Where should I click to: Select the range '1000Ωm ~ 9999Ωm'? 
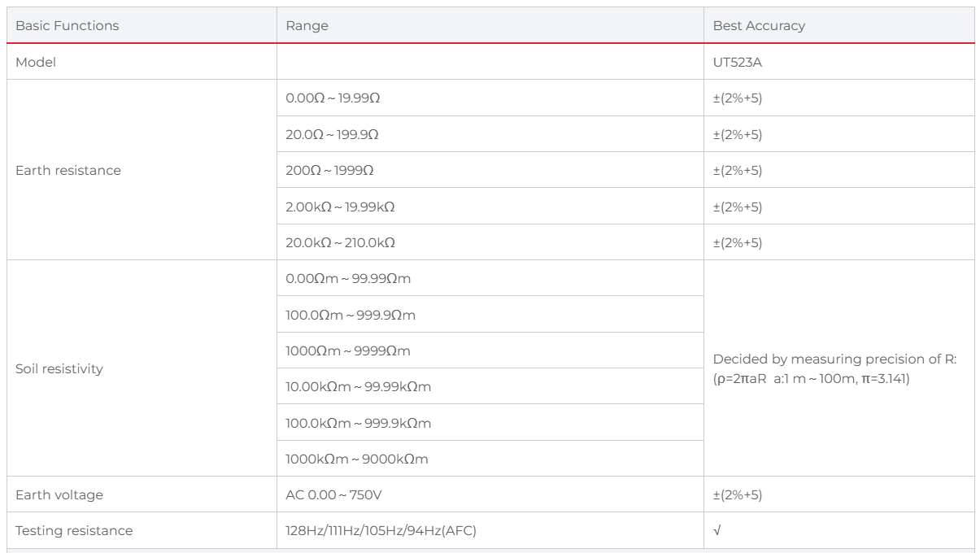coord(348,351)
